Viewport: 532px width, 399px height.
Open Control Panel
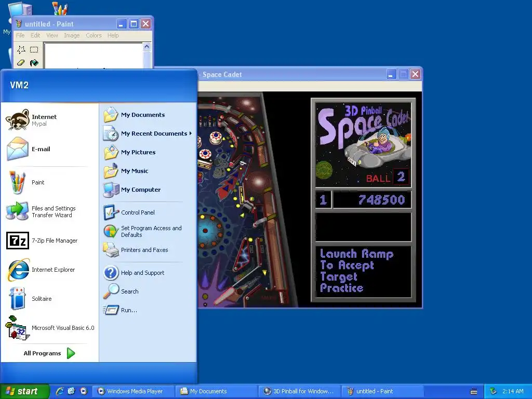point(148,212)
